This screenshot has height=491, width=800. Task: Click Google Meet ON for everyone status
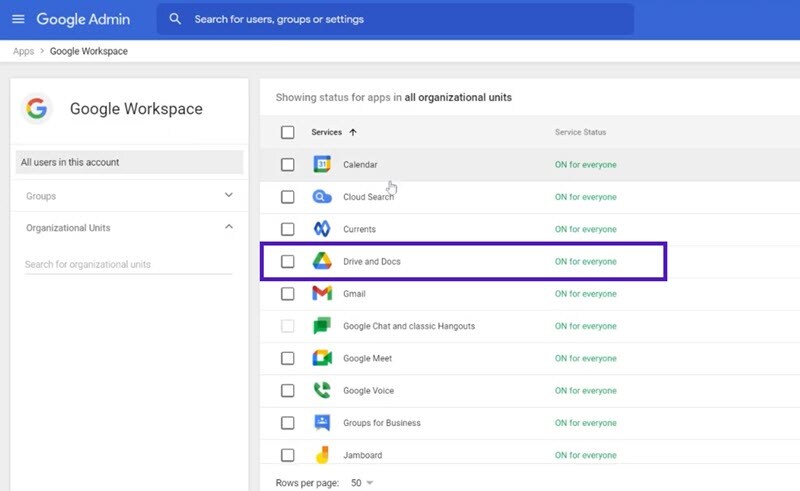coord(586,358)
